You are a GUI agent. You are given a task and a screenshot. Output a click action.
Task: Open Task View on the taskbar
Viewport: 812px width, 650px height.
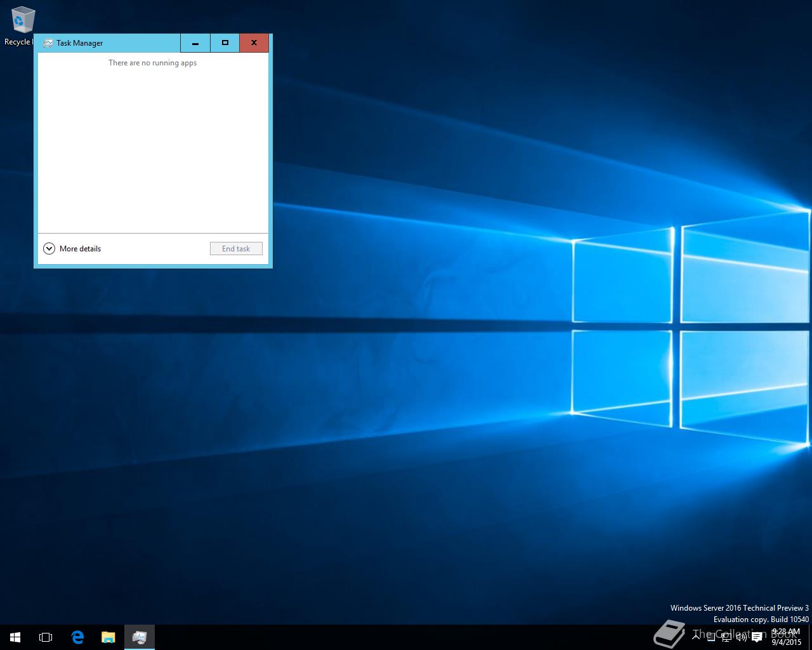click(x=46, y=637)
